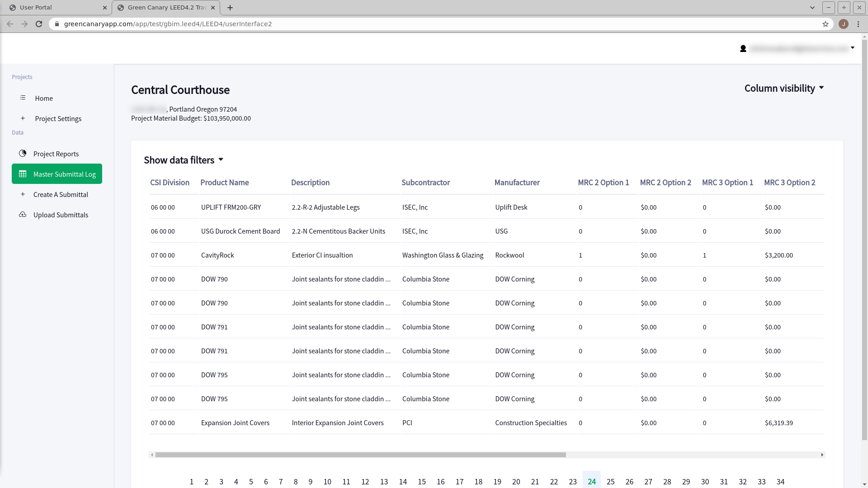This screenshot has height=488, width=868.
Task: Switch to the User Portal tab
Action: (54, 8)
